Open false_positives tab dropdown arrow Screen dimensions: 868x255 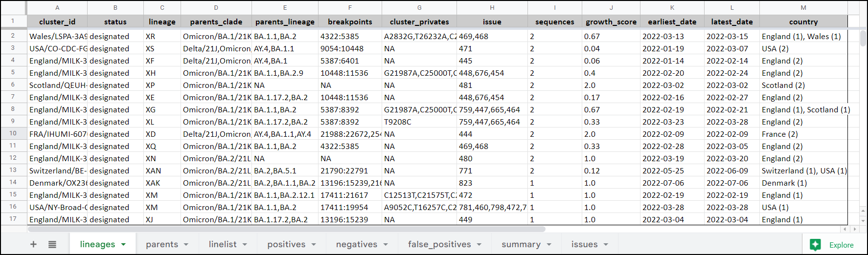[x=479, y=245]
